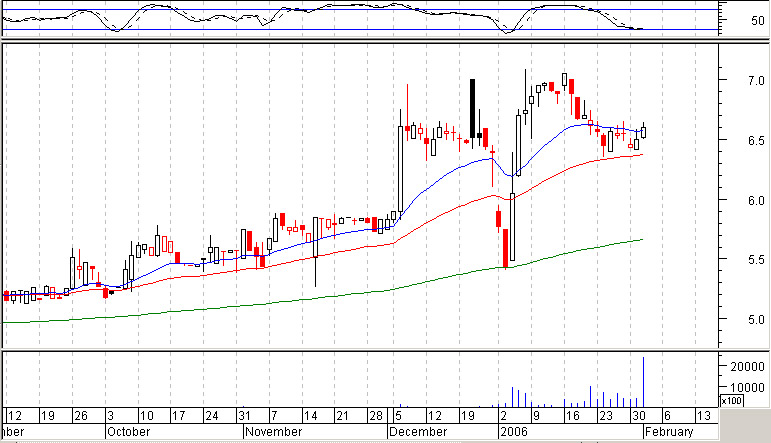
Task: Click the 5.0 price axis label
Action: point(756,320)
